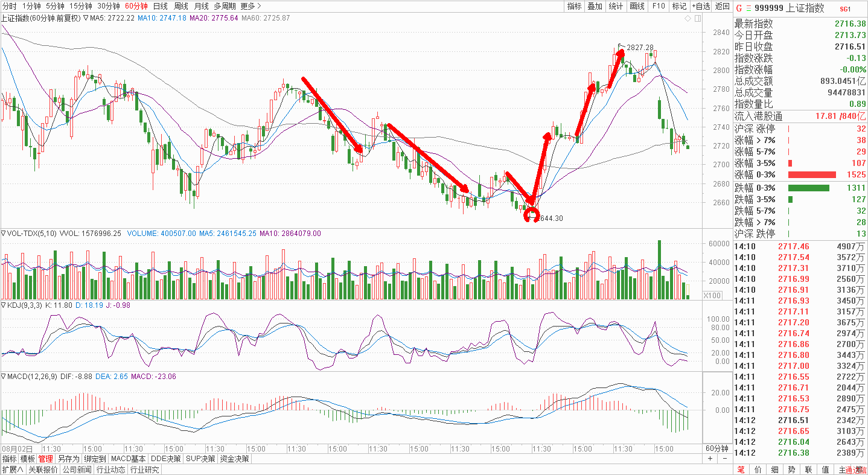Click the 标记 mark button

coord(679,6)
